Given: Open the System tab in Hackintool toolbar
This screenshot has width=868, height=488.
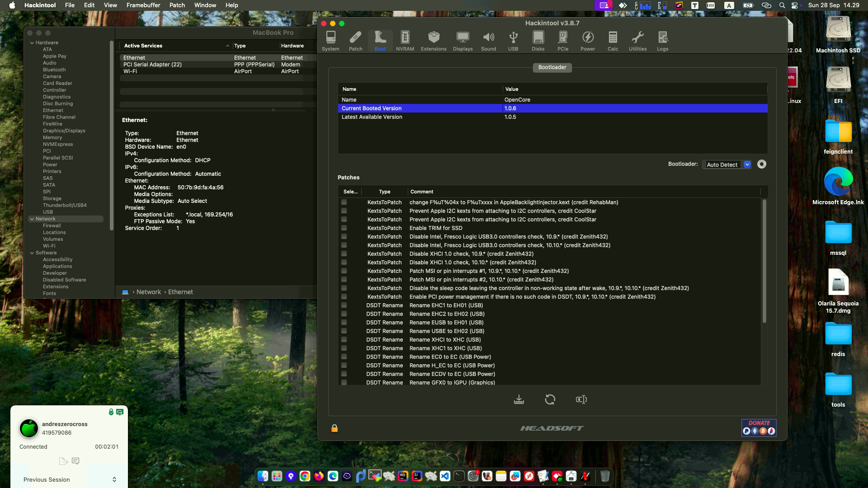Looking at the screenshot, I should (x=330, y=41).
